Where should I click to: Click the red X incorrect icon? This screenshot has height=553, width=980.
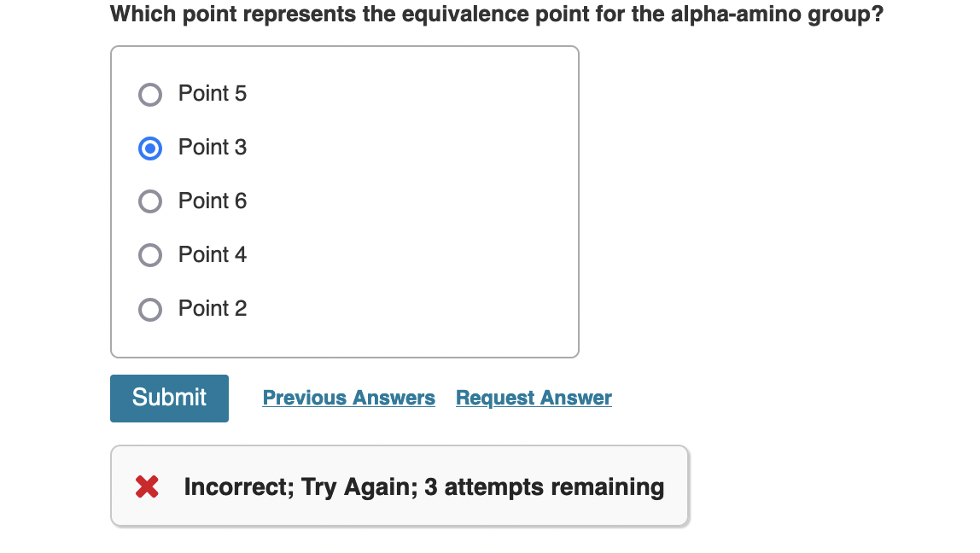[x=146, y=486]
